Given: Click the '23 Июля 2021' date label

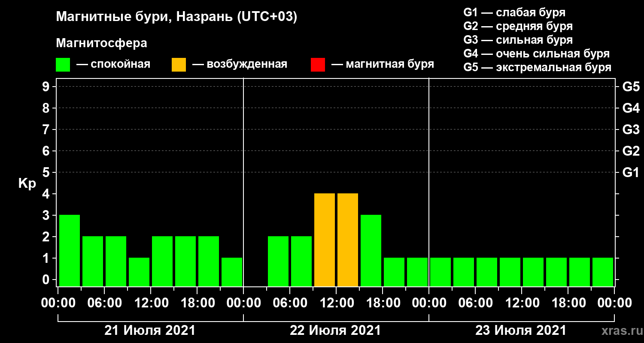Looking at the screenshot, I should tap(521, 331).
